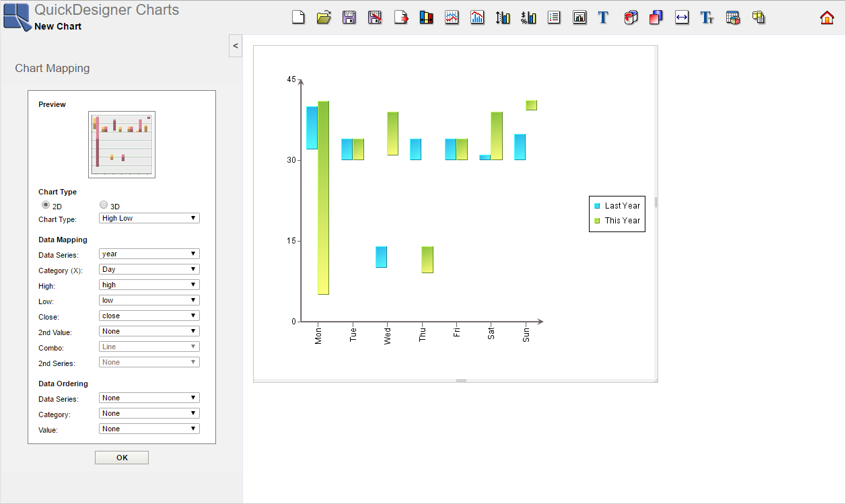Click the blue Sun bar in chart
This screenshot has width=846, height=504.
pos(520,147)
